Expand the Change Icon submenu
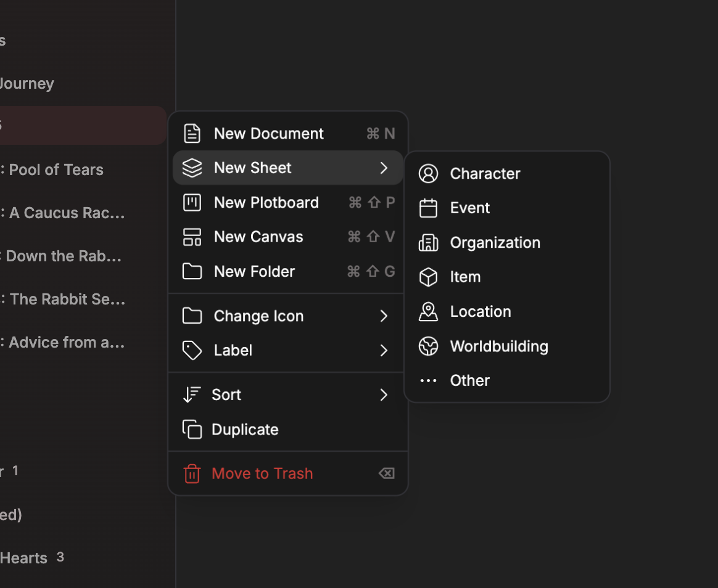This screenshot has height=588, width=718. [384, 316]
